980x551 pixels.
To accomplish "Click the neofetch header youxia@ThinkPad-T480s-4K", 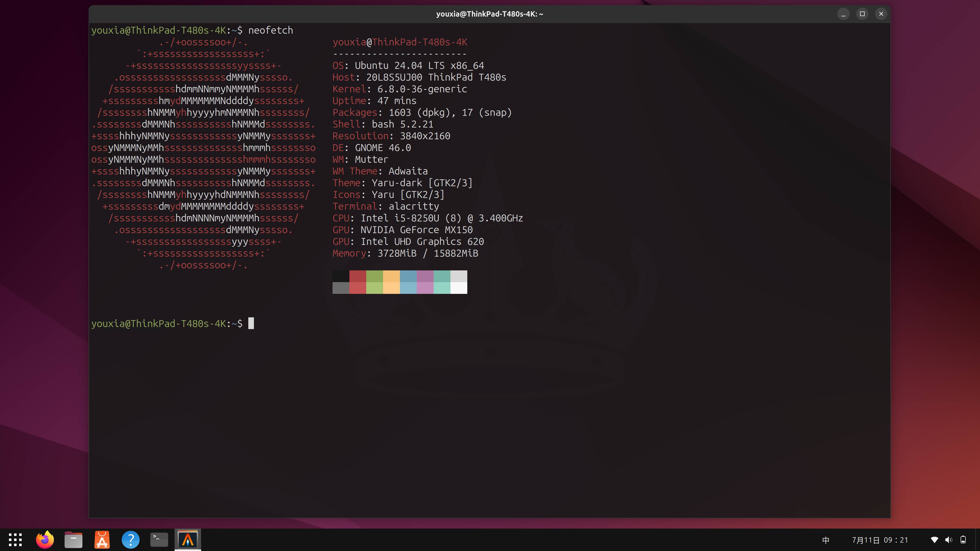I will (x=400, y=42).
